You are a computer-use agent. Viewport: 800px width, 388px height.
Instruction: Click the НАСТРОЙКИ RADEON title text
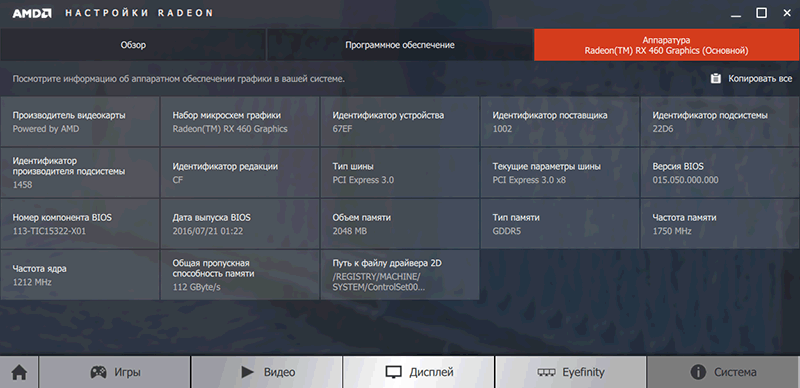139,13
